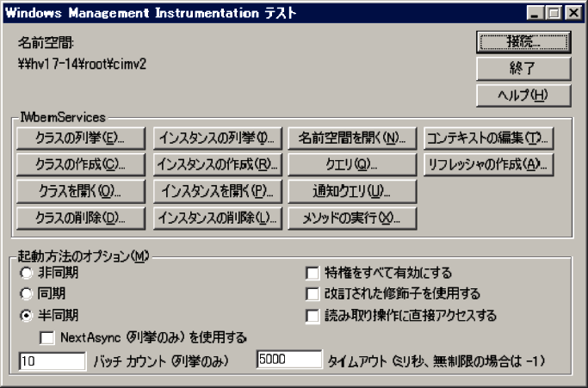Viewport: 588px width, 388px height.
Task: Click 名前空間を開く(N)... button
Action: coord(352,139)
